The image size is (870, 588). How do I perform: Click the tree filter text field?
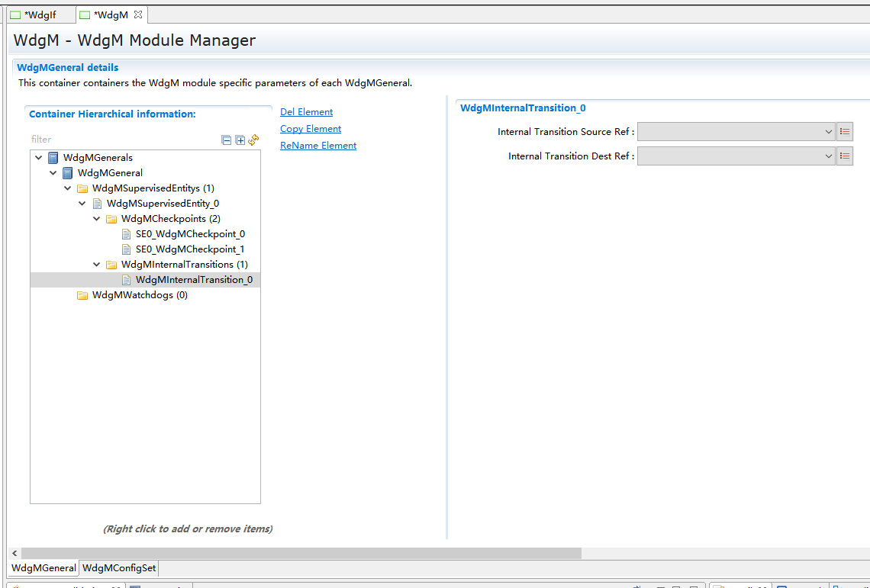pos(124,140)
